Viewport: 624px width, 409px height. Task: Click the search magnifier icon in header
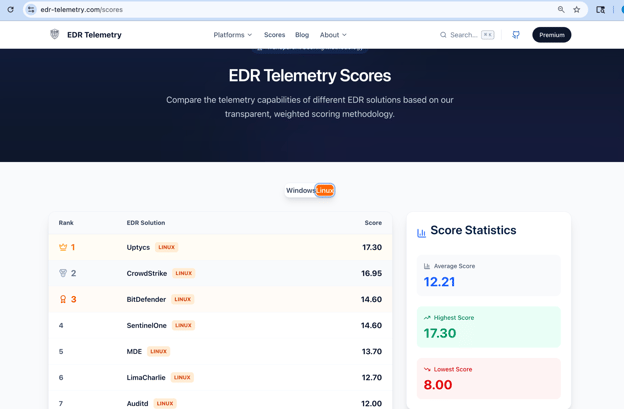[x=443, y=35]
